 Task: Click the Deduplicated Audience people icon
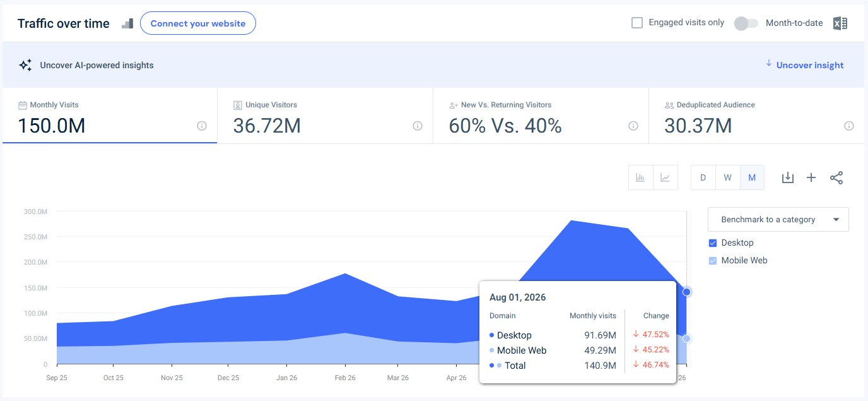[669, 105]
